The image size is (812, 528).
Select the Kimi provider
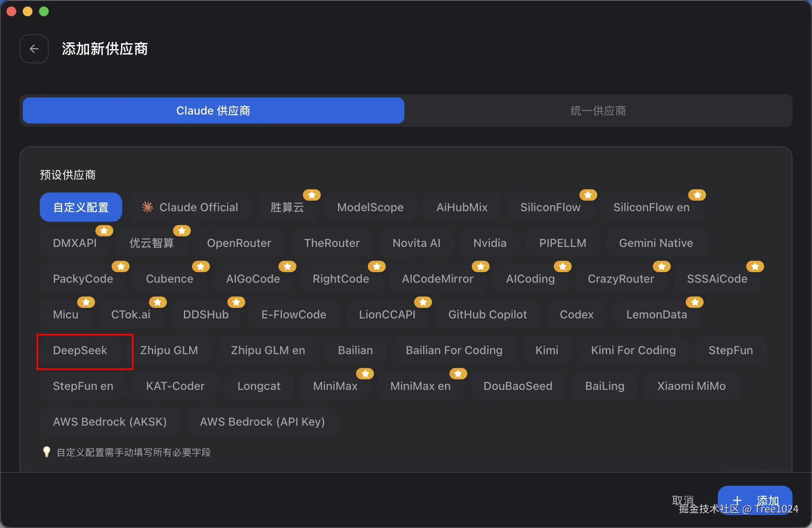click(x=546, y=350)
